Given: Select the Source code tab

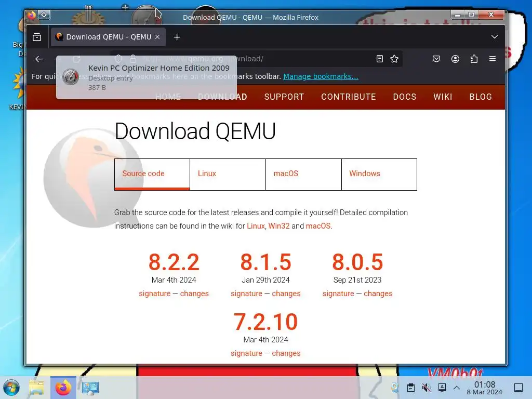Looking at the screenshot, I should tap(152, 175).
